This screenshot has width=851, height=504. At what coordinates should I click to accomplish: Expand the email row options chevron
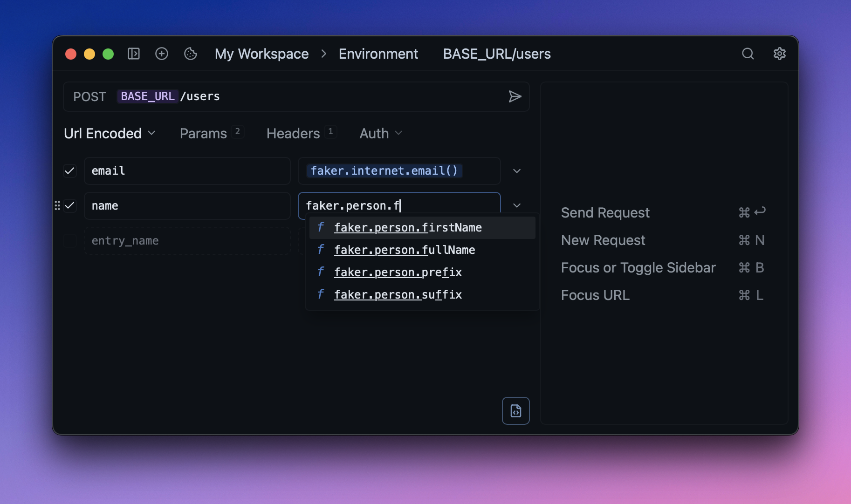click(x=516, y=171)
